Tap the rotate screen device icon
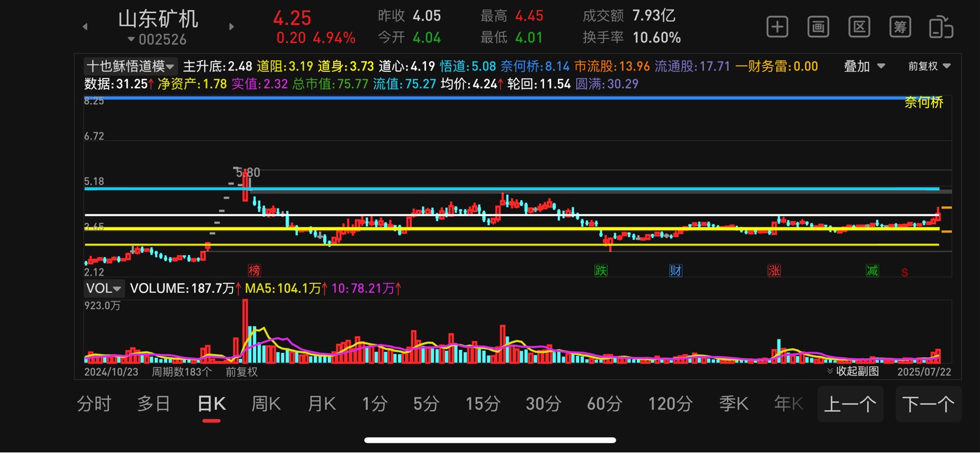This screenshot has height=453, width=980. tap(941, 27)
